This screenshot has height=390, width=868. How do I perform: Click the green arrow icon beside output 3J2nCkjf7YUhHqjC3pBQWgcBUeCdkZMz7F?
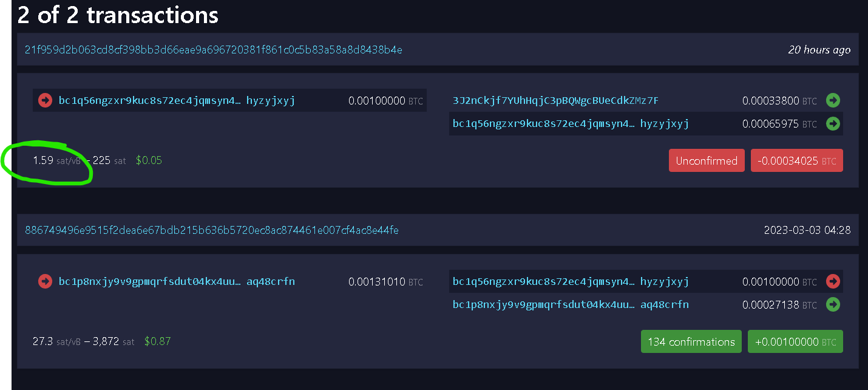click(x=833, y=100)
